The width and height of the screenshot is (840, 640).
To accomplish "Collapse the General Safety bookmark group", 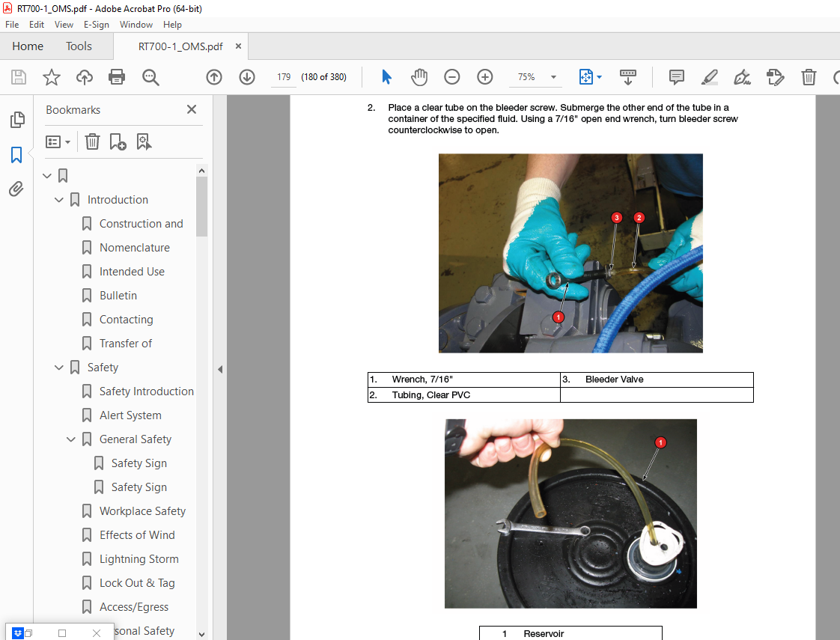I will tap(70, 439).
